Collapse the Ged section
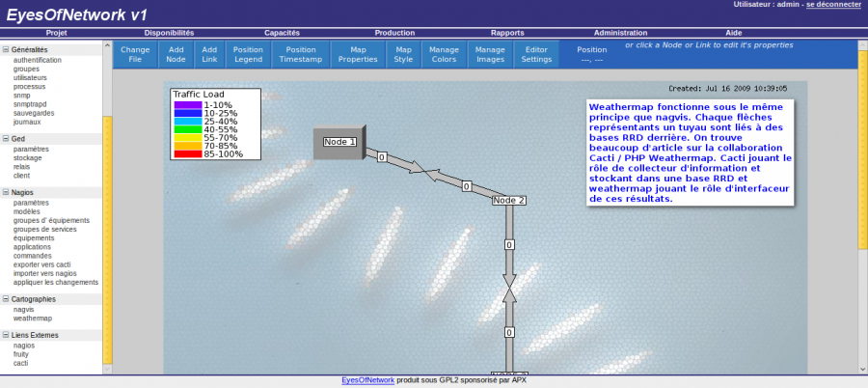This screenshot has width=868, height=388. 6,139
